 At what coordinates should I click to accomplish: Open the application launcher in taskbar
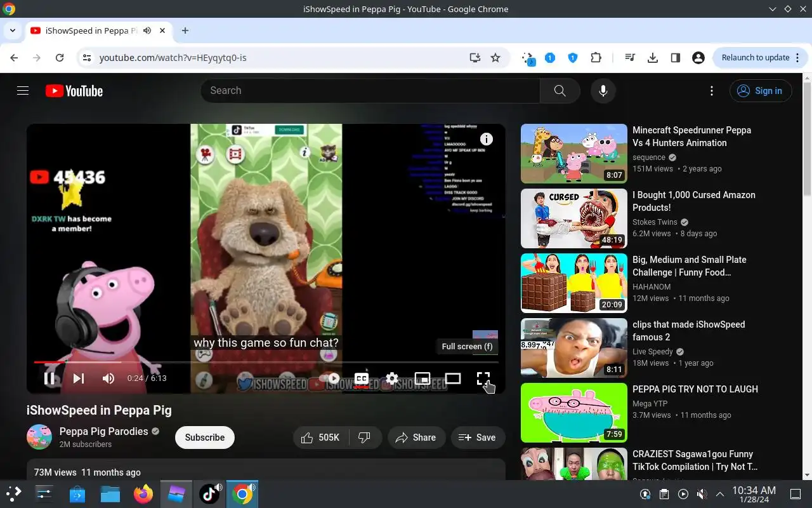13,494
